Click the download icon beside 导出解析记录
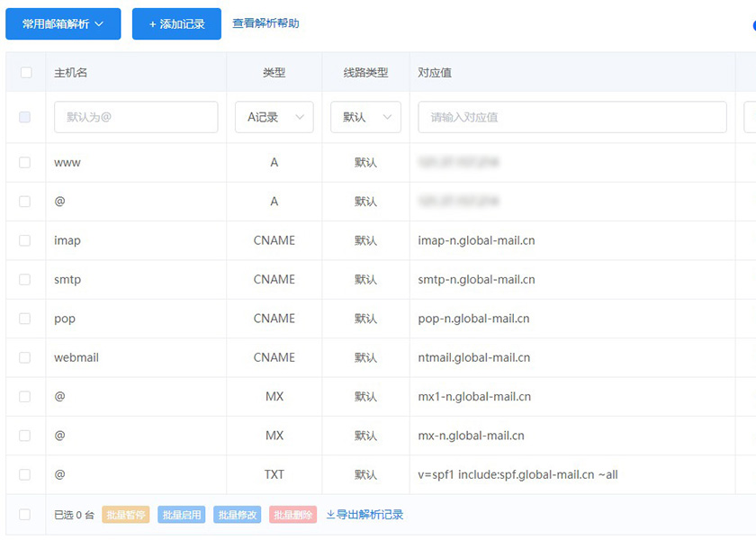 coord(331,514)
